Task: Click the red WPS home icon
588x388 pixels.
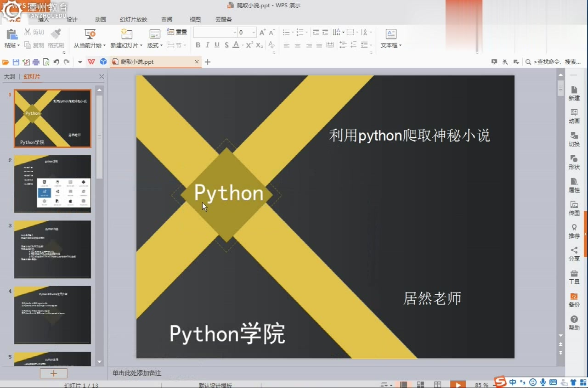Action: [x=91, y=62]
